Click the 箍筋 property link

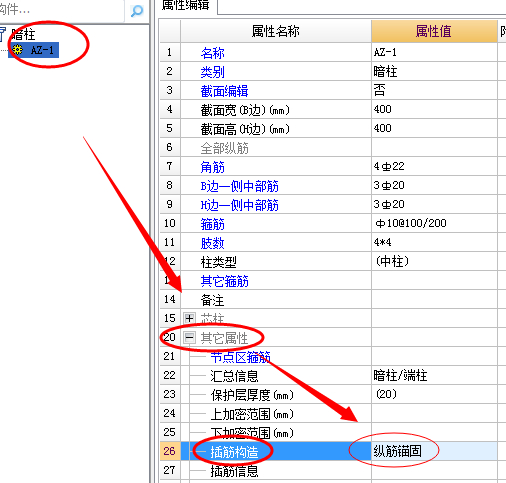coord(212,224)
